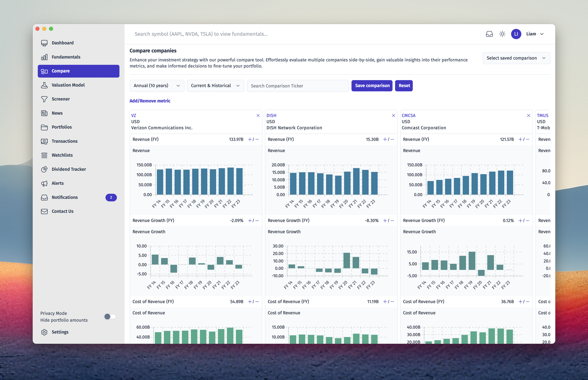Viewport: 588px width, 380px height.
Task: Open Valuation Model flask icon
Action: [x=44, y=85]
